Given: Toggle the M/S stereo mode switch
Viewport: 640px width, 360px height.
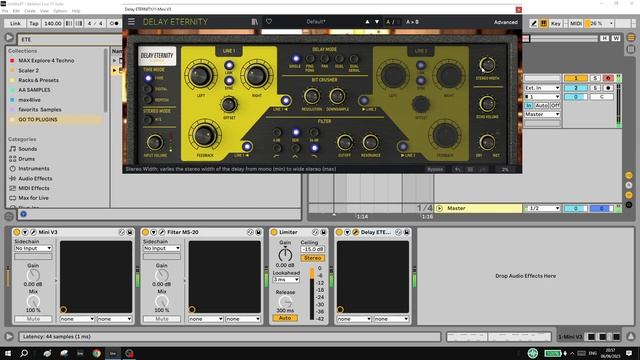Looking at the screenshot, I should (x=148, y=120).
